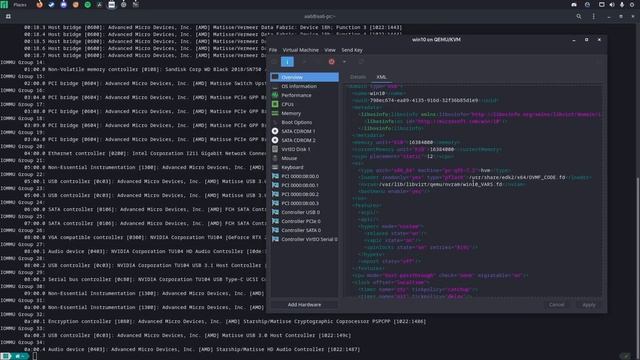The height and width of the screenshot is (360, 640).
Task: Click the Add Hardware button
Action: (304, 304)
